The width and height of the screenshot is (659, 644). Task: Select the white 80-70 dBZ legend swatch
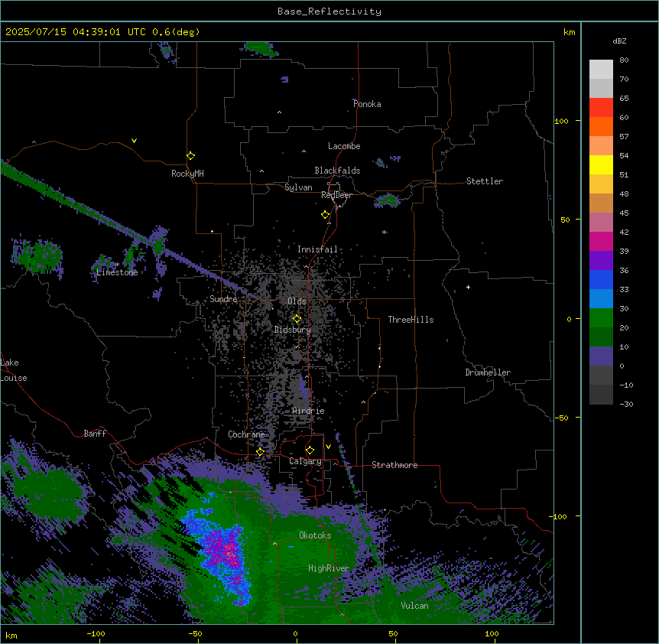[601, 70]
